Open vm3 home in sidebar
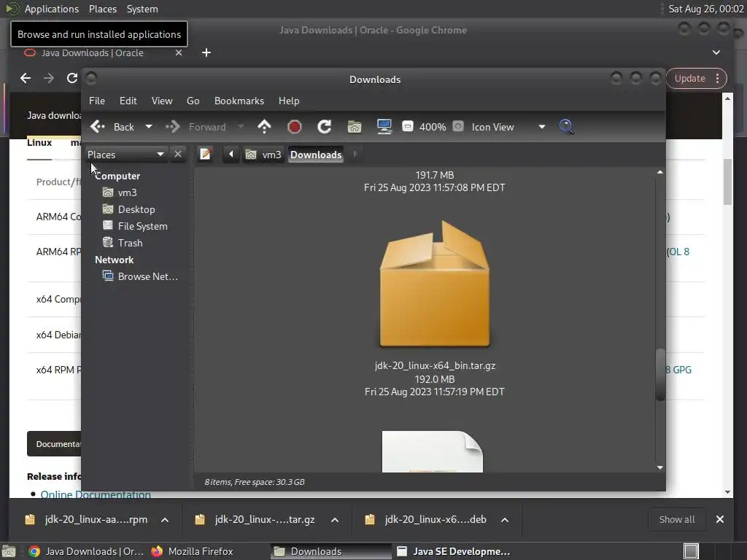The width and height of the screenshot is (747, 560). pos(127,192)
